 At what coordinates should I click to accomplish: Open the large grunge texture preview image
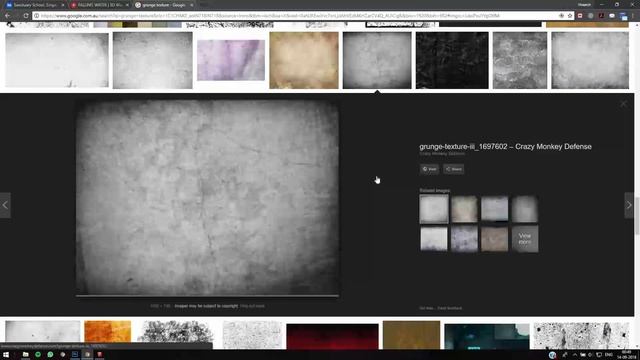pyautogui.click(x=207, y=197)
